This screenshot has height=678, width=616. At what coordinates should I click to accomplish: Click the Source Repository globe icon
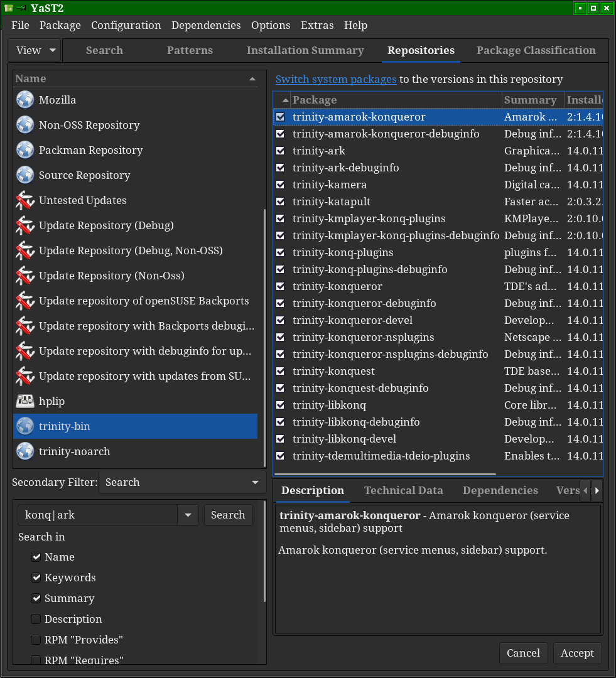coord(25,175)
